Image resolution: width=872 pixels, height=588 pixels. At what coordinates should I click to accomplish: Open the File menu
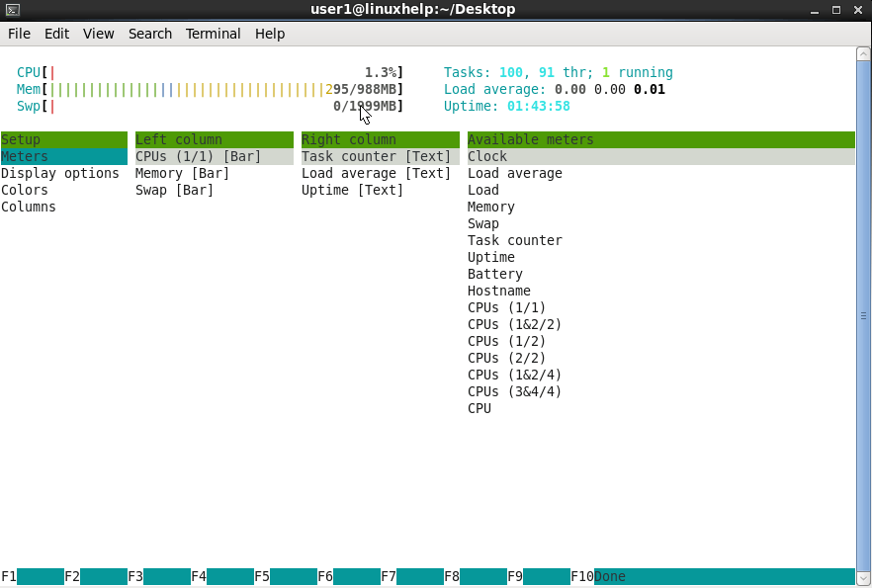point(19,34)
